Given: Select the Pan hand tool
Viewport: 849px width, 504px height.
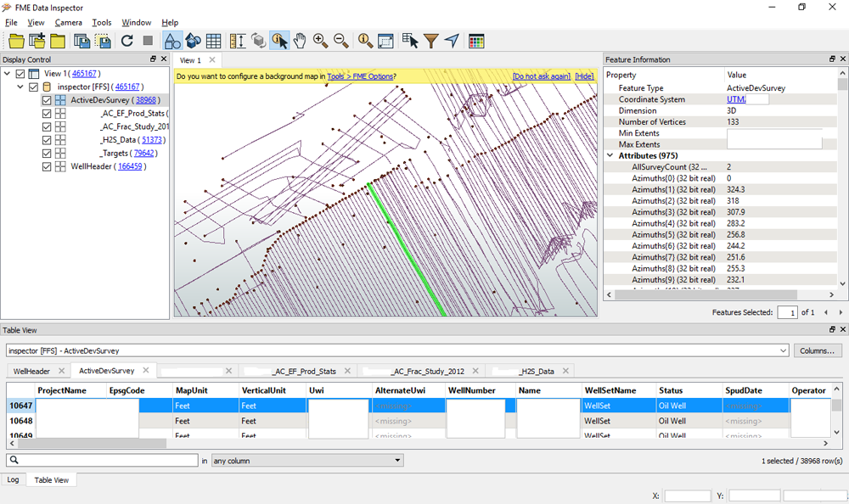Looking at the screenshot, I should (300, 41).
